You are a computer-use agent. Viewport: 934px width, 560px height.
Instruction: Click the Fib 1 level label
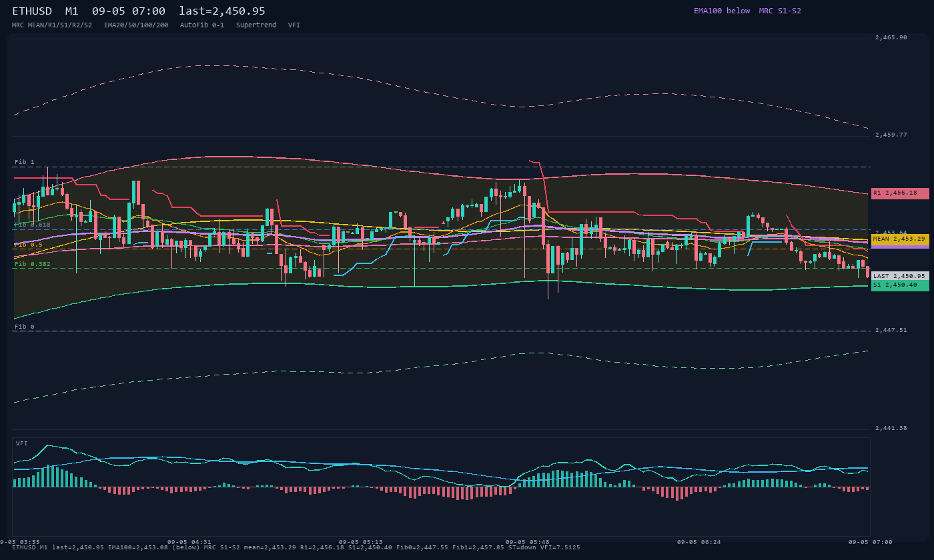click(25, 162)
